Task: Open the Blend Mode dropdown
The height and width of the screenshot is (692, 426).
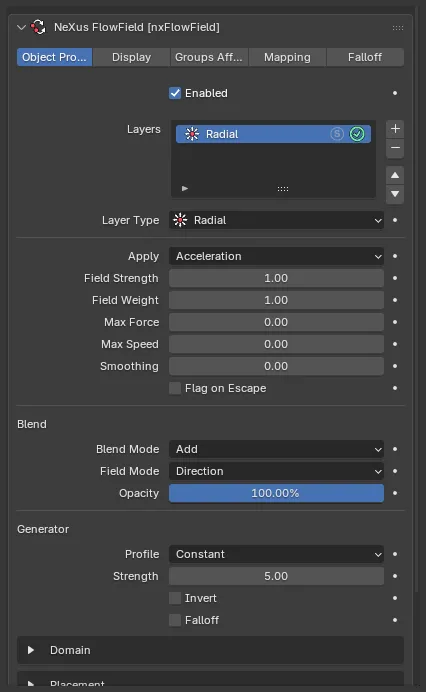Action: click(276, 449)
